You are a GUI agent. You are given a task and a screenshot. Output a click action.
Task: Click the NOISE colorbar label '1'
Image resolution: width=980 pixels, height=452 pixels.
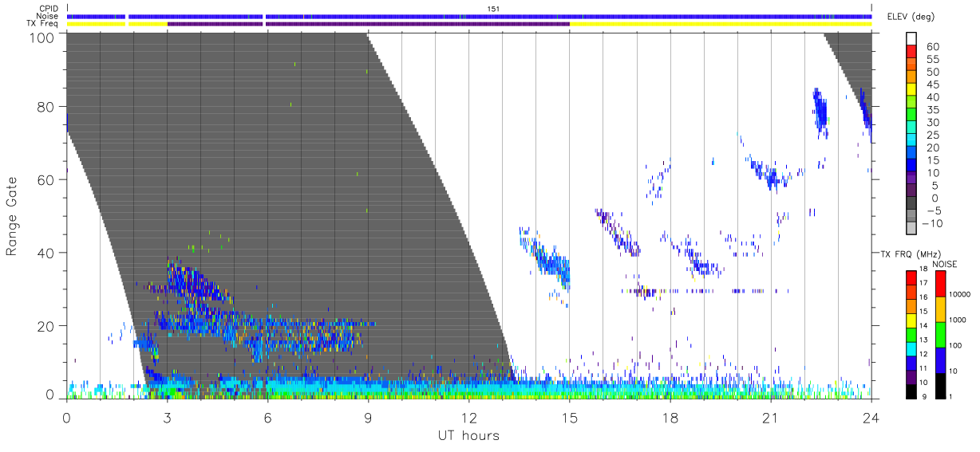(951, 397)
